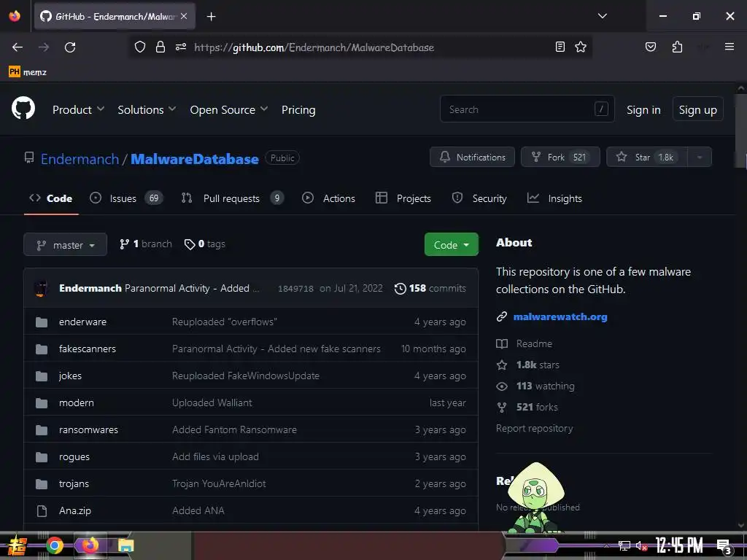Open the green Code dropdown

[x=451, y=245]
